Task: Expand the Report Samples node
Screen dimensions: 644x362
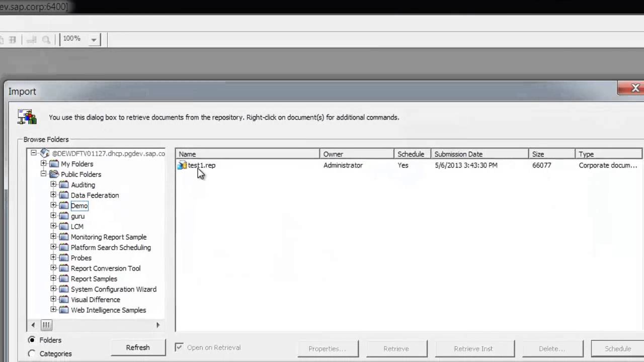Action: [x=53, y=278]
